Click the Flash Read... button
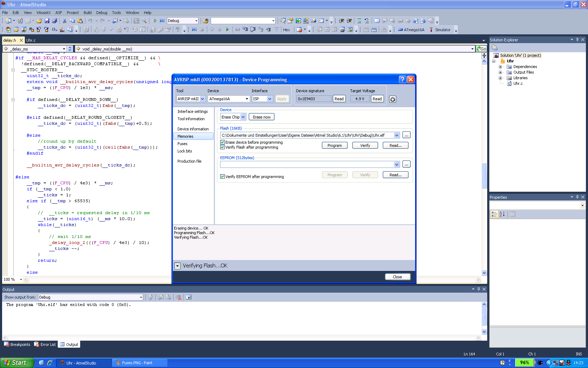 click(x=395, y=145)
